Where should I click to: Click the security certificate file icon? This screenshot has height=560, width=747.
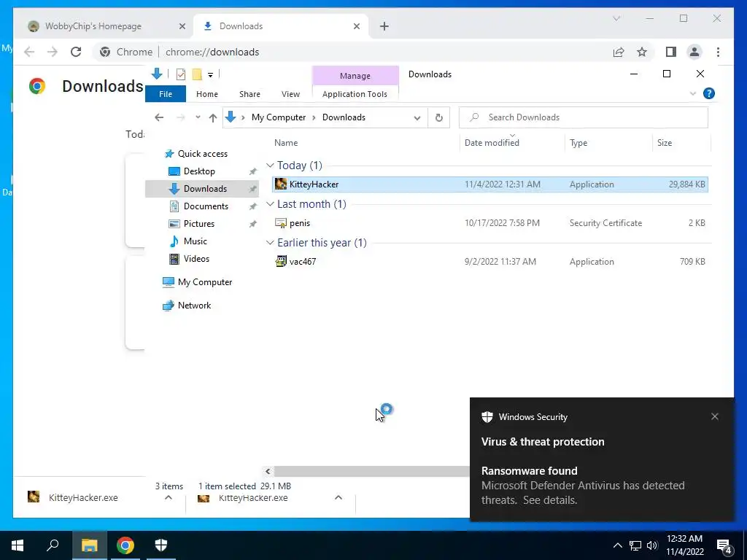click(281, 223)
